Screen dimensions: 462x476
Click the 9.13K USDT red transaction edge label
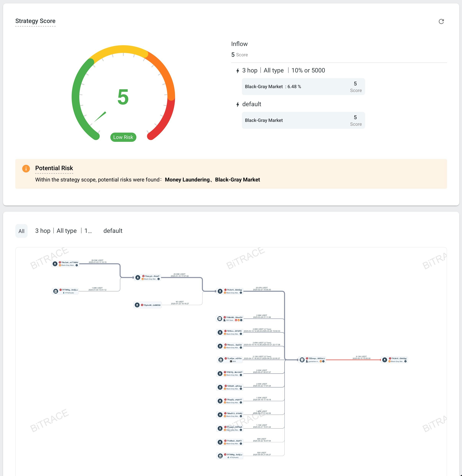click(361, 357)
